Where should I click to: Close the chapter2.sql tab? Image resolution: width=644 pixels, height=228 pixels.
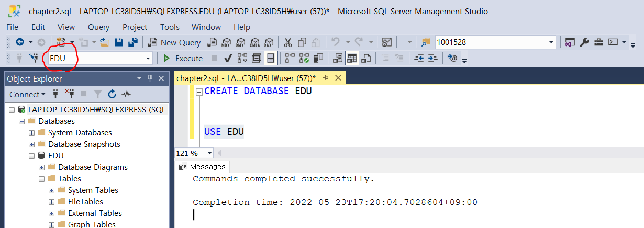[x=338, y=78]
